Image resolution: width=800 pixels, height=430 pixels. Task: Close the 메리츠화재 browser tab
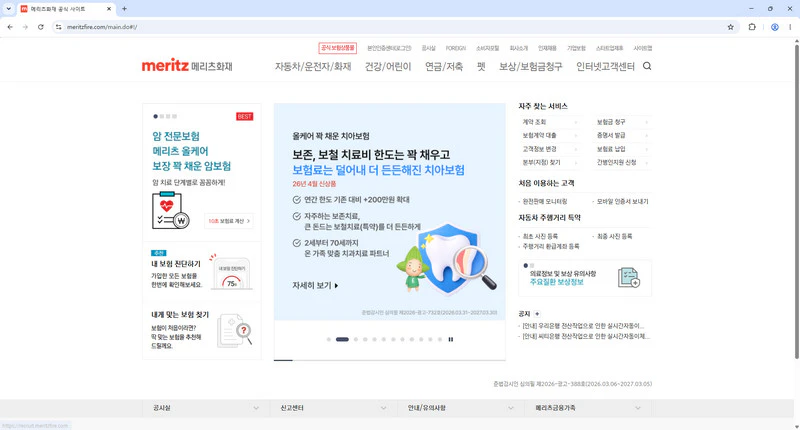(109, 9)
